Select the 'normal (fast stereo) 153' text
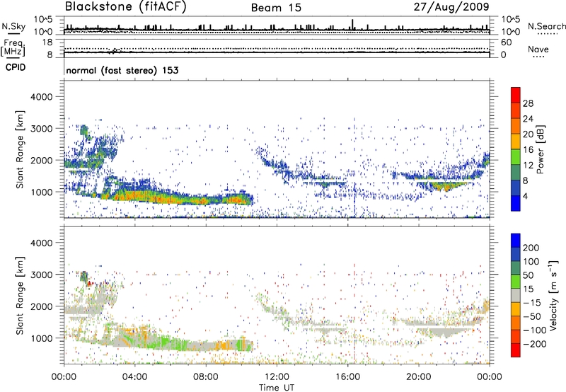The image size is (566, 392). [122, 71]
